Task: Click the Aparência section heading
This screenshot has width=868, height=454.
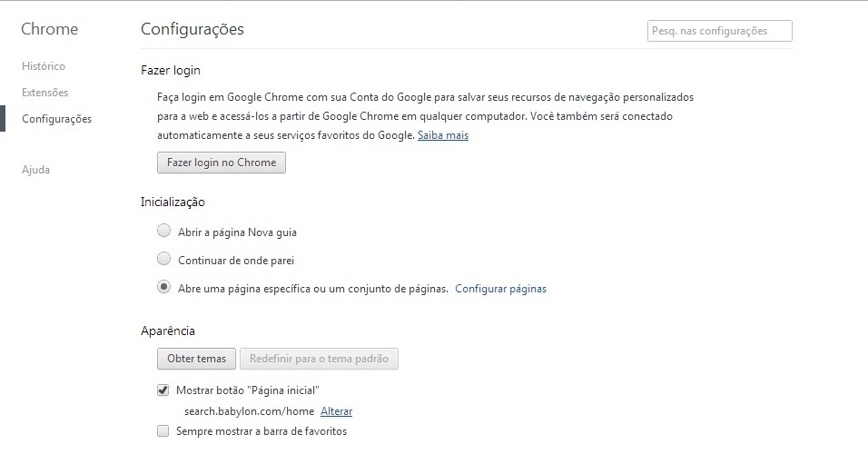Action: click(x=168, y=331)
